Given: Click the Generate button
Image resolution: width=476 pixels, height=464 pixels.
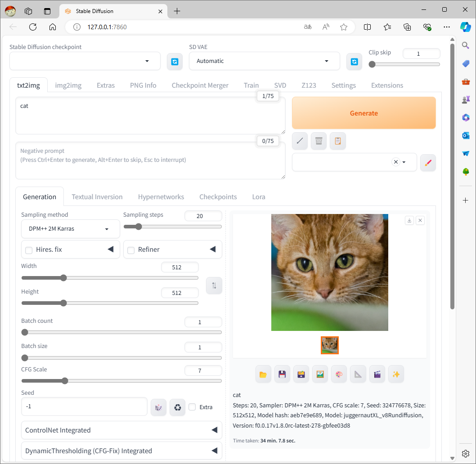Looking at the screenshot, I should (x=364, y=113).
